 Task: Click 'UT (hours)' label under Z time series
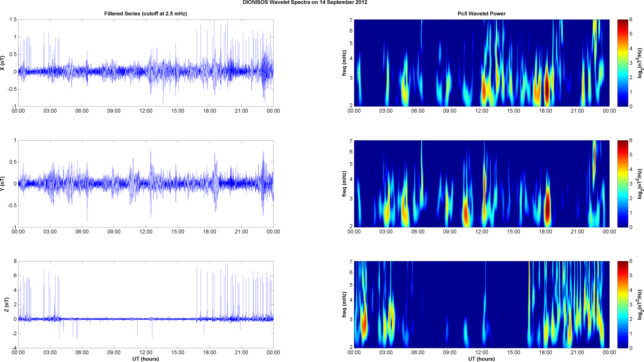click(x=146, y=359)
